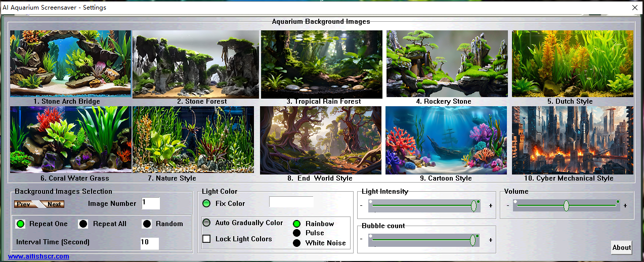The height and width of the screenshot is (262, 644).
Task: Select the White Noise color mode
Action: 297,243
